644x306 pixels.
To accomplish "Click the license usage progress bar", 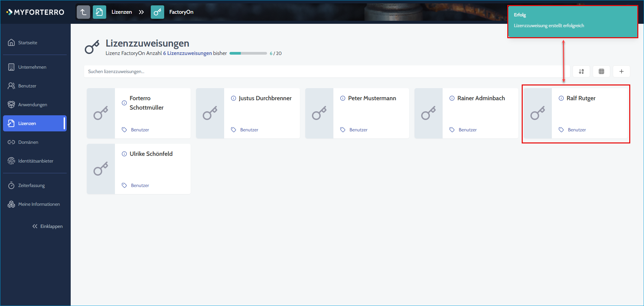I will point(248,53).
